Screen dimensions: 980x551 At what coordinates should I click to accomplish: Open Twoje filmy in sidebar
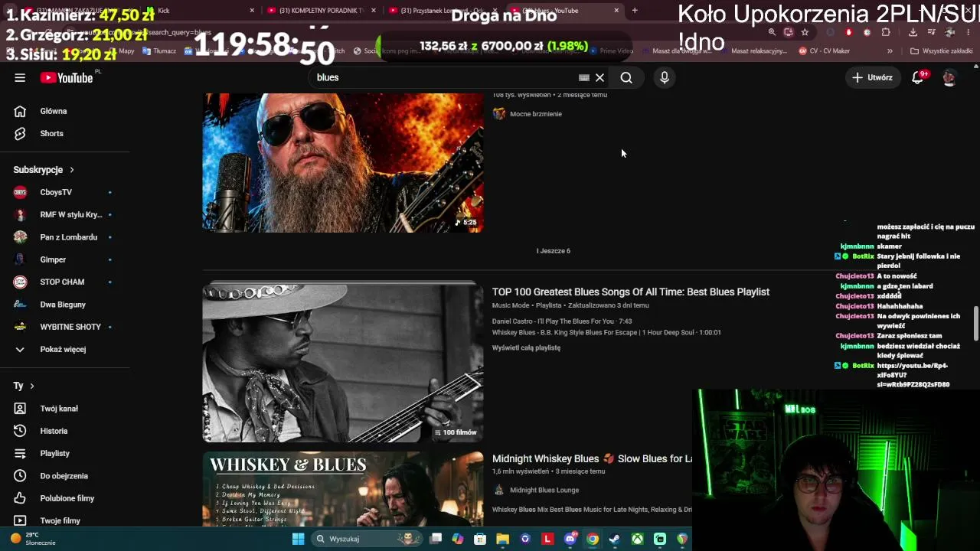click(x=61, y=520)
